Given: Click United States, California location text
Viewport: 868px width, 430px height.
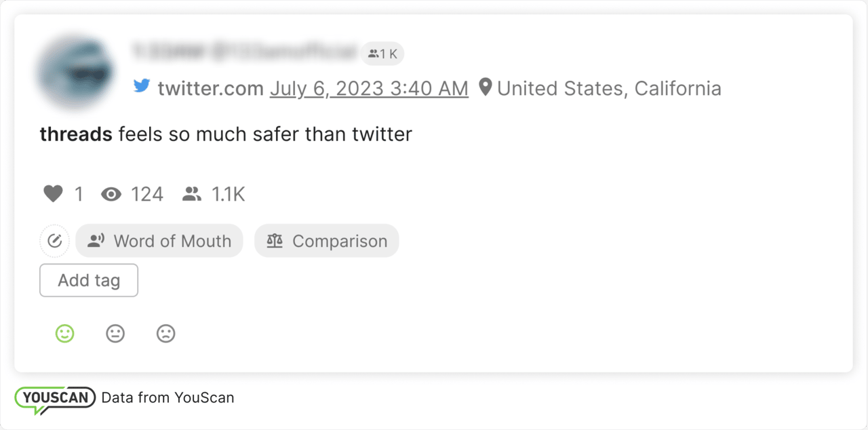Looking at the screenshot, I should point(609,89).
